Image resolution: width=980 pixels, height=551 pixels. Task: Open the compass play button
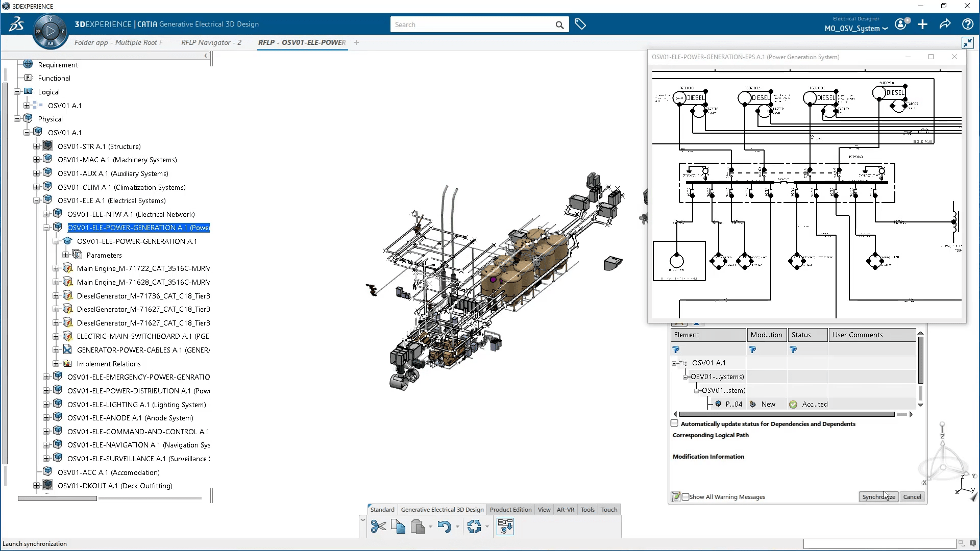[50, 31]
